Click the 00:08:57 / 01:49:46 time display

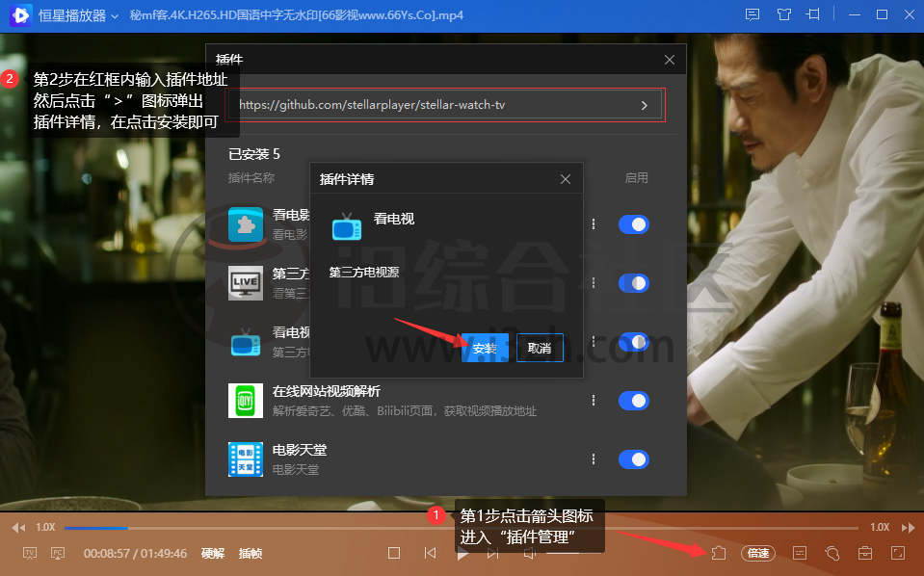[x=135, y=553]
